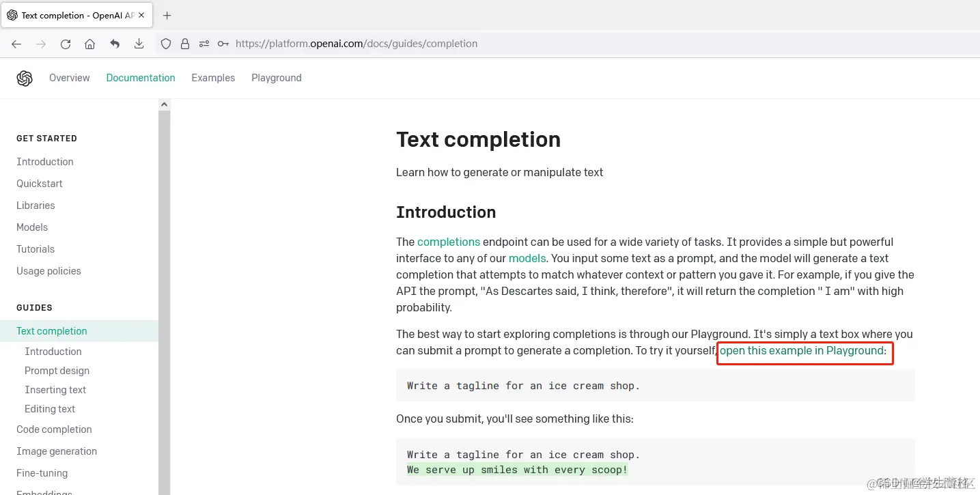The width and height of the screenshot is (980, 495).
Task: Open the downloads arrow icon
Action: tap(139, 44)
